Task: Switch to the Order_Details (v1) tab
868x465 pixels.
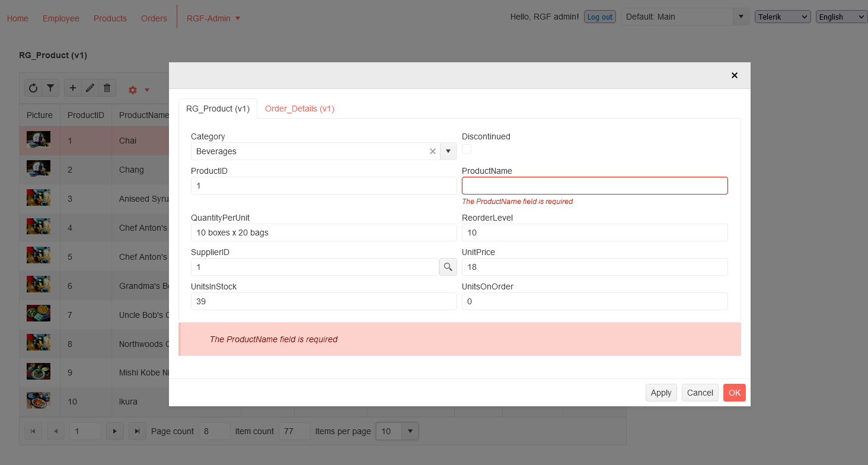Action: (x=299, y=109)
